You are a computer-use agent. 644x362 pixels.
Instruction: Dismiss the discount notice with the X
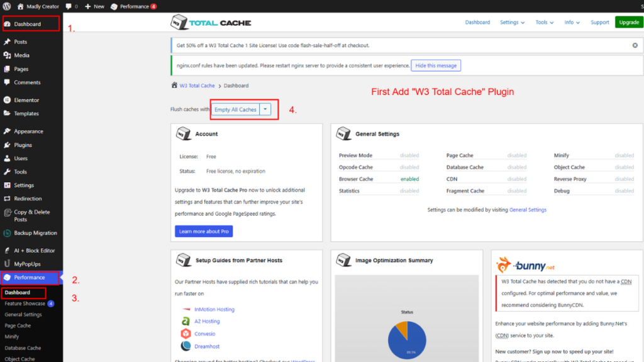(635, 45)
